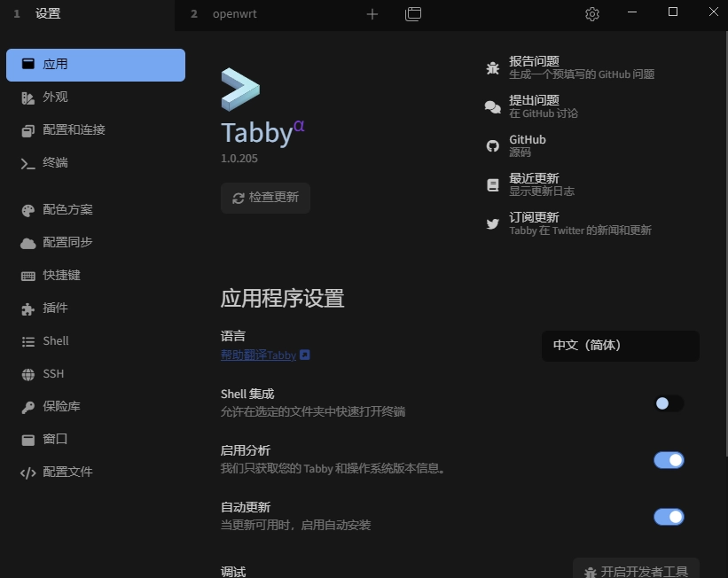The image size is (728, 578).
Task: Click the 检查更新 button
Action: pyautogui.click(x=265, y=198)
